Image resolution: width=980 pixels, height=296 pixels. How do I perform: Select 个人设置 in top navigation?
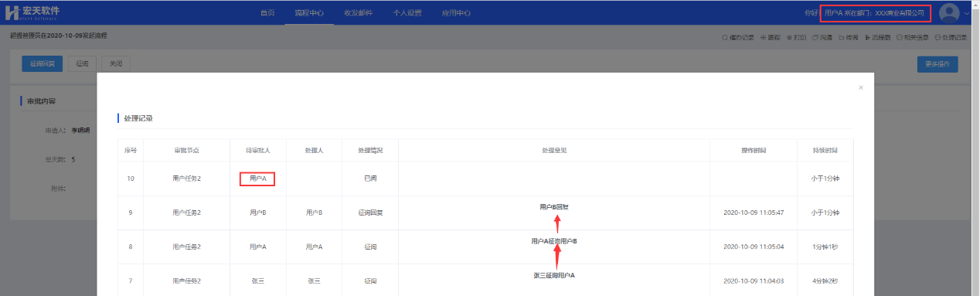[407, 13]
